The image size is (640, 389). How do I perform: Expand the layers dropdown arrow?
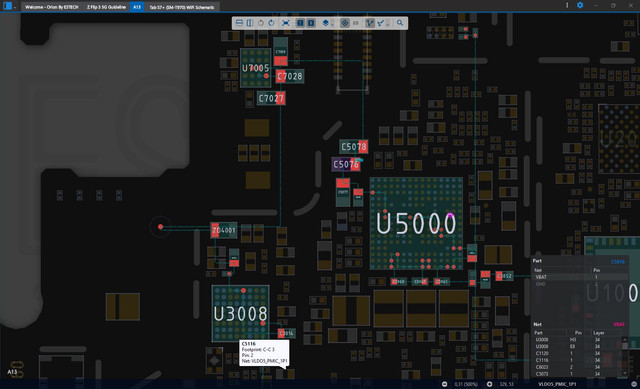point(332,24)
